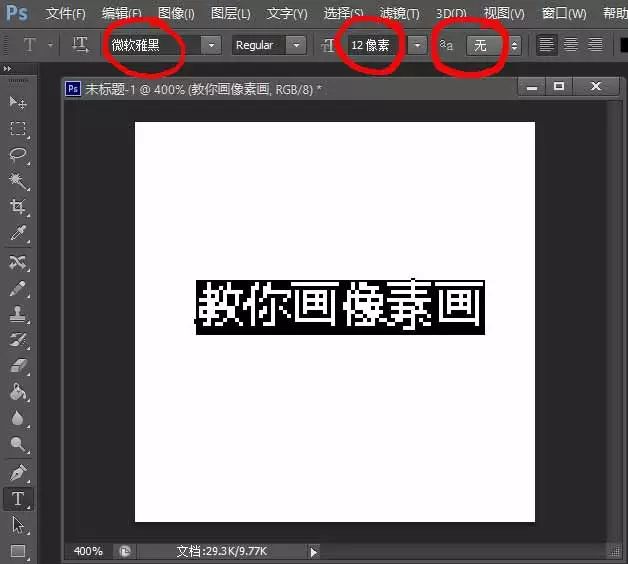Select the Clone Stamp tool
This screenshot has height=564, width=628.
click(18, 314)
